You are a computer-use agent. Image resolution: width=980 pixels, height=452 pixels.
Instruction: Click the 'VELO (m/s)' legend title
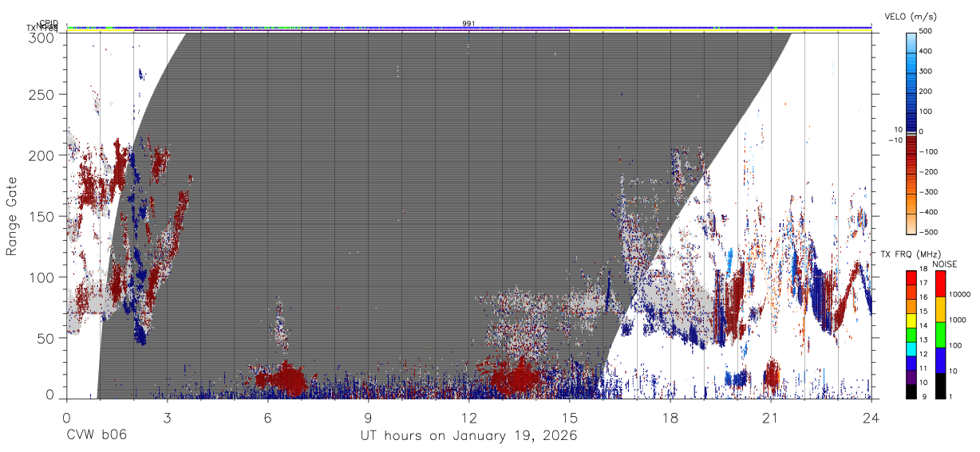[911, 17]
